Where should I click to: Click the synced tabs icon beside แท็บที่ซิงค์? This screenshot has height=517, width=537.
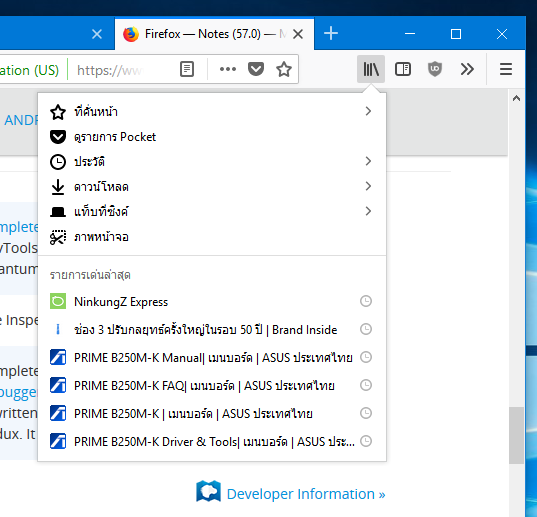[58, 212]
